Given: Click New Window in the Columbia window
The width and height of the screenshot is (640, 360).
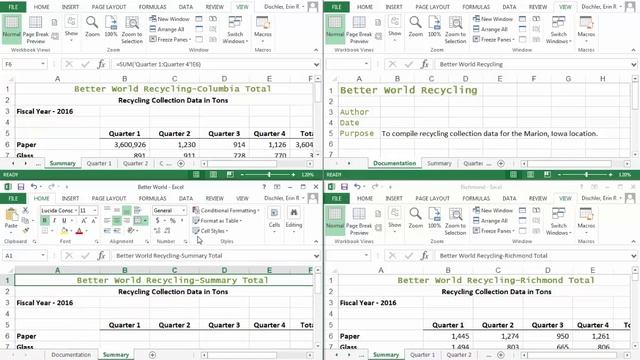Looking at the screenshot, I should [169, 19].
